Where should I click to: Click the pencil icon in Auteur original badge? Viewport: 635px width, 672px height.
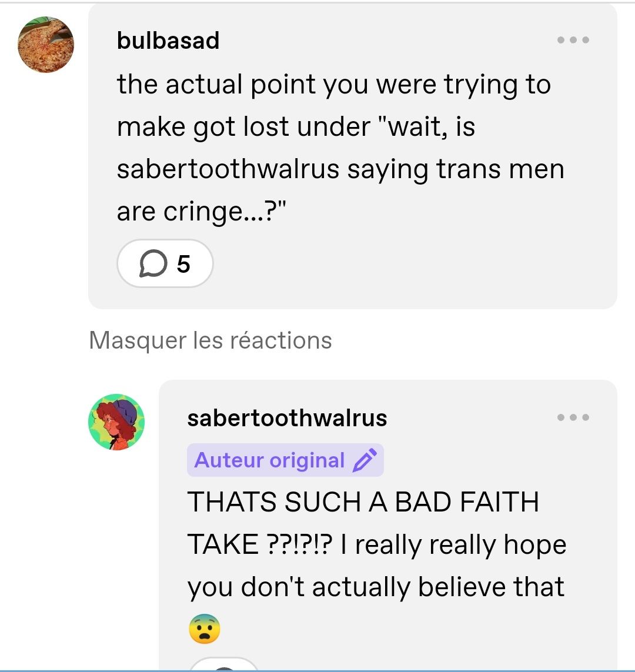point(364,460)
